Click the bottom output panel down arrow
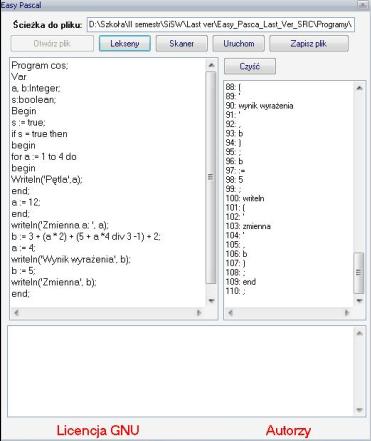 pyautogui.click(x=359, y=409)
